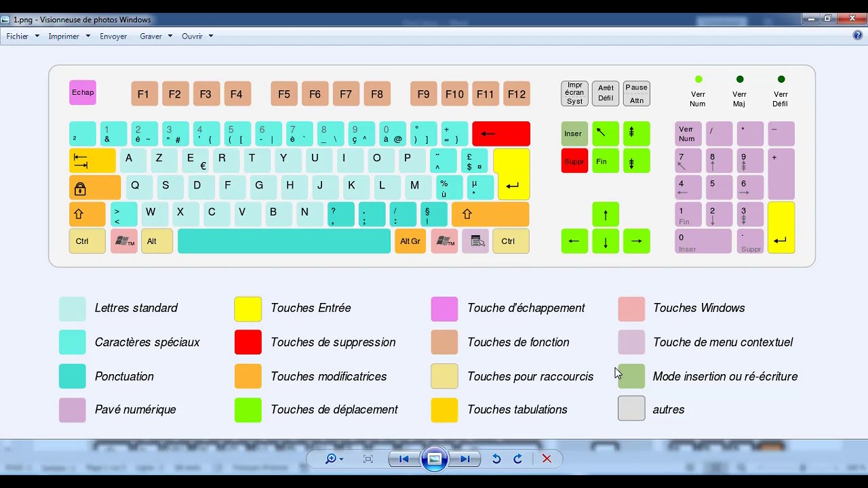Go to the next photo
Screen dimensions: 868x488
click(465, 459)
